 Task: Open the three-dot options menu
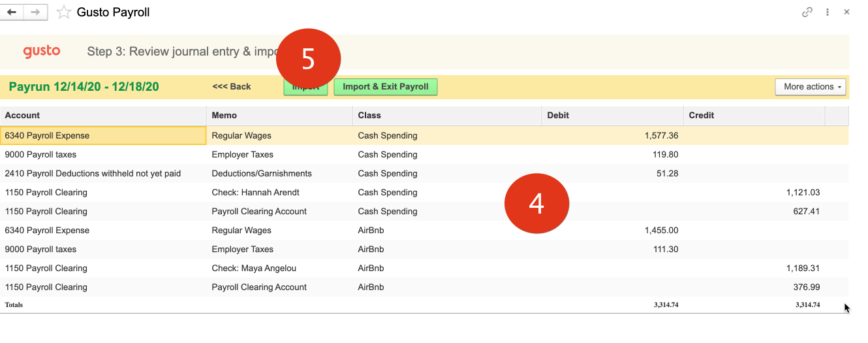pos(828,12)
